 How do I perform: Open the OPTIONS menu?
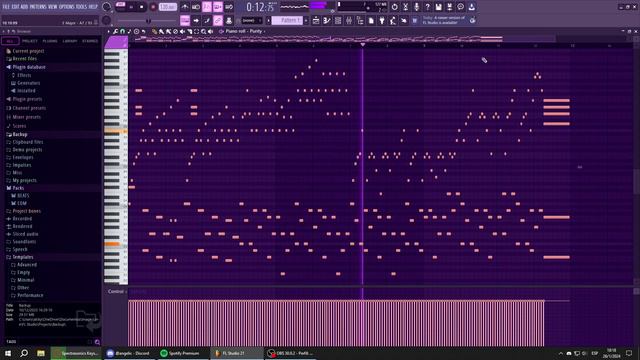[67, 7]
